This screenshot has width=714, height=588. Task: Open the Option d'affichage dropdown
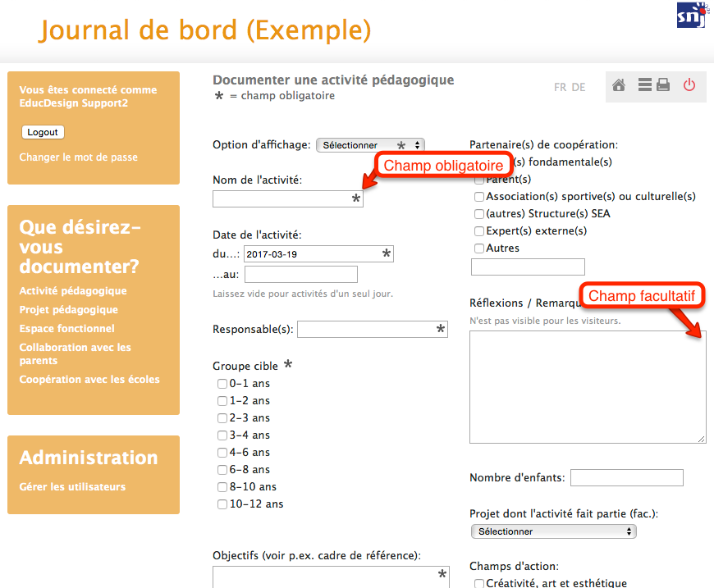pos(370,145)
